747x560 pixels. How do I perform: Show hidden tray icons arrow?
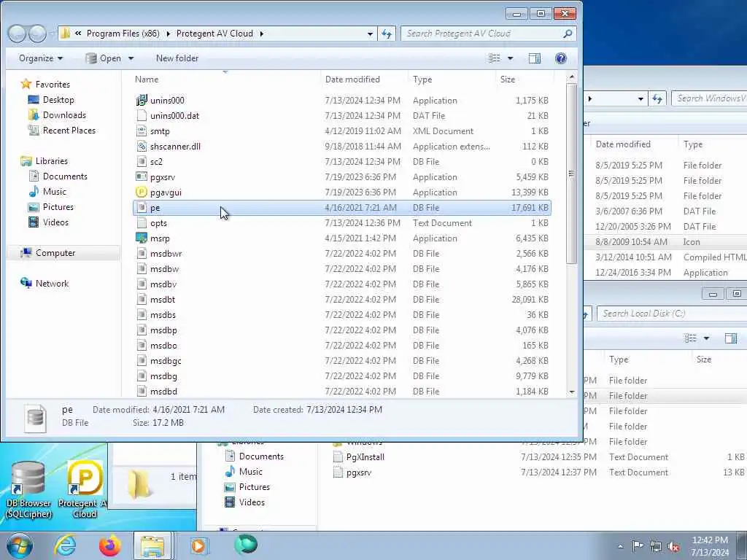click(x=620, y=546)
